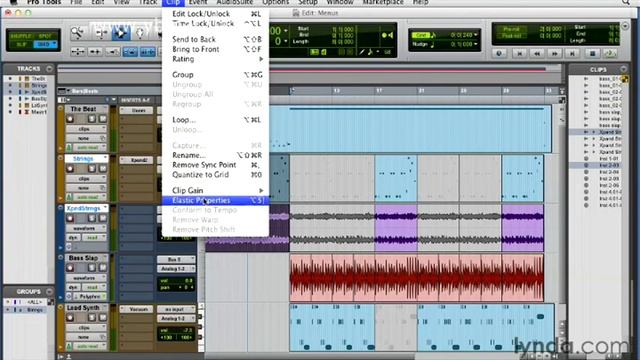Click Bass Slap volume value field
Screen dimensions: 640x360
[176, 281]
